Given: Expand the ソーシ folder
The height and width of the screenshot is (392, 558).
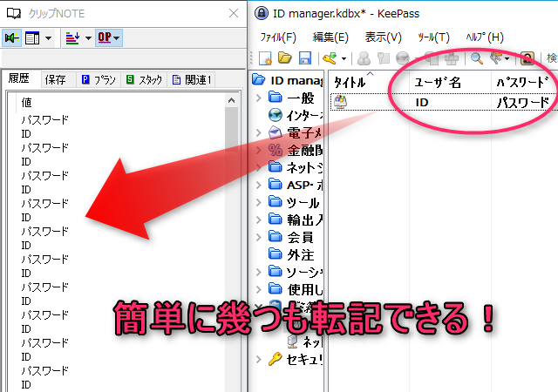Looking at the screenshot, I should tap(259, 272).
